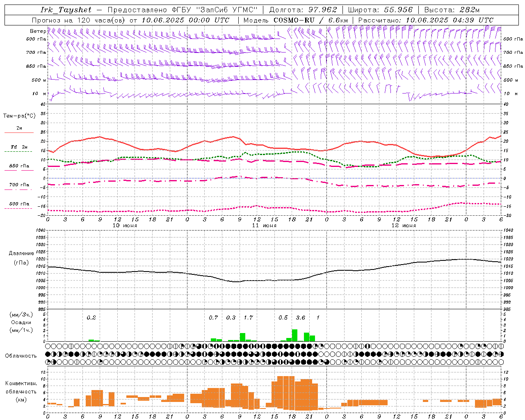This screenshot has height=420, width=525.
Task: Click the 500 гПа temperature legend entry
Action: [19, 204]
